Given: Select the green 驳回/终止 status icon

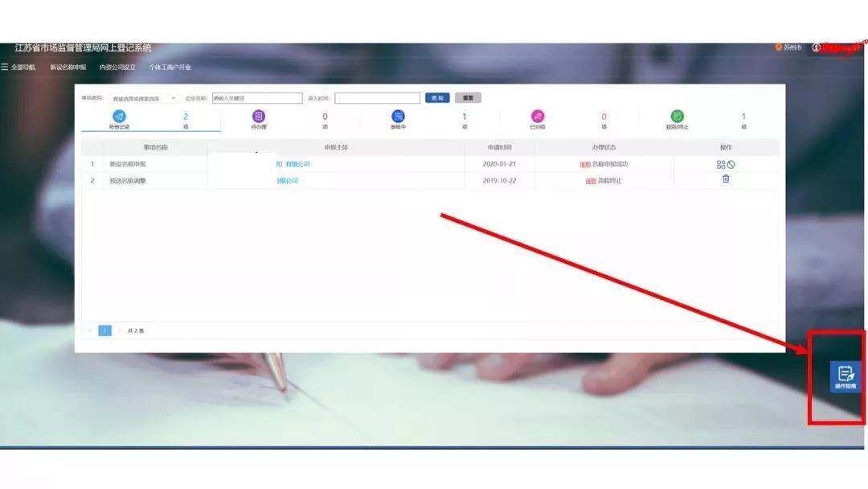Looking at the screenshot, I should 677,117.
